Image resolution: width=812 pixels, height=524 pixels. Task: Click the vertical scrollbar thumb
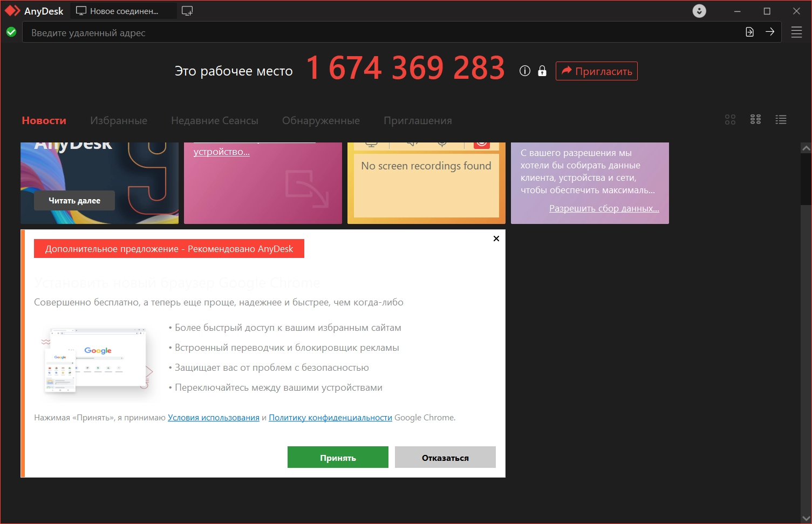click(x=806, y=179)
